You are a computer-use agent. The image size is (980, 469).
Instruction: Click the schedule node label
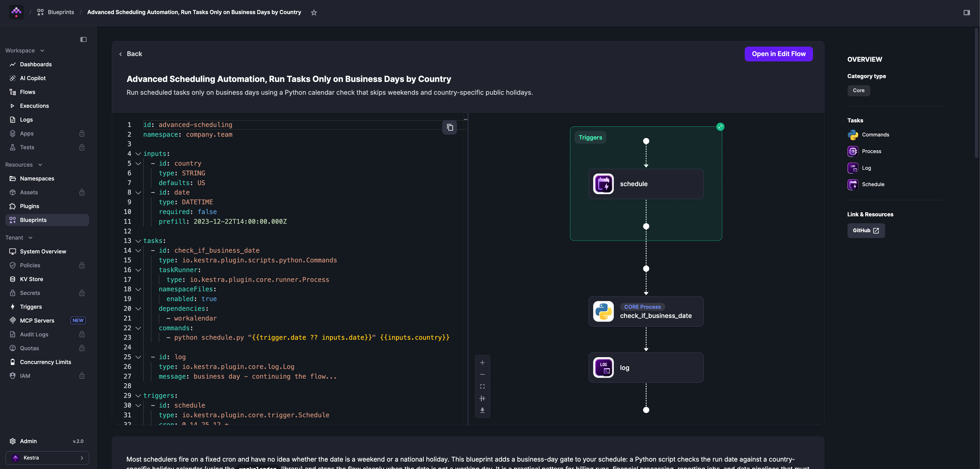click(634, 184)
